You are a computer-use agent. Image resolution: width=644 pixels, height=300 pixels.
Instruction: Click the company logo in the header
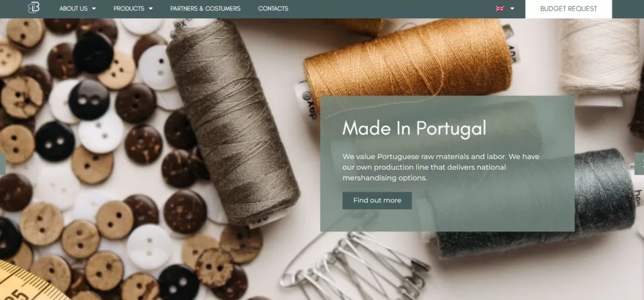coord(34,8)
